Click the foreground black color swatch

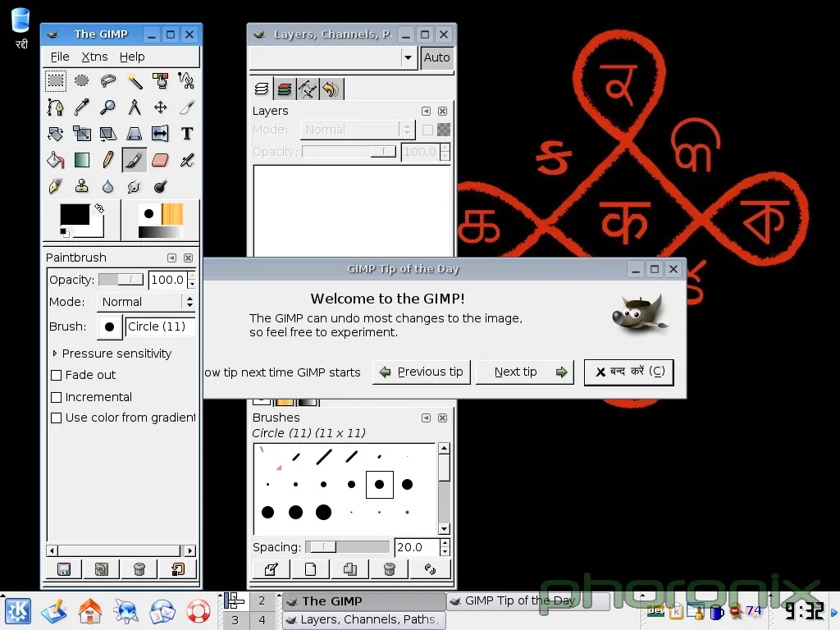(x=75, y=215)
